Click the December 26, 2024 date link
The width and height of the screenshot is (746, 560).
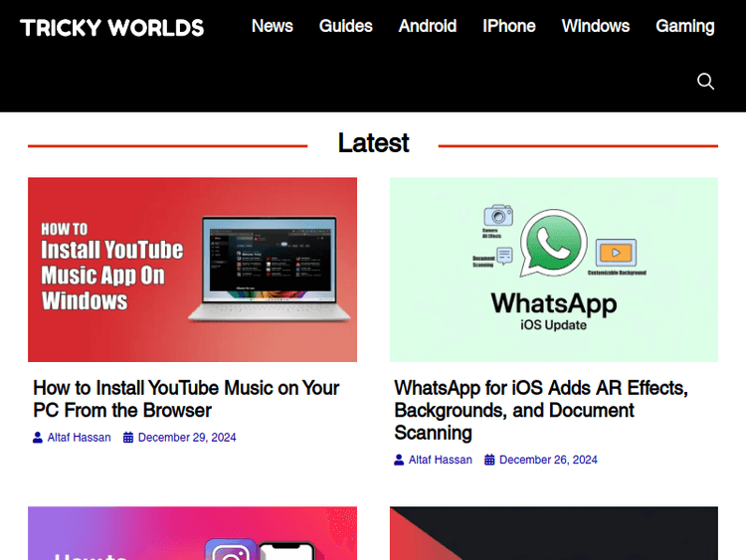pyautogui.click(x=548, y=460)
